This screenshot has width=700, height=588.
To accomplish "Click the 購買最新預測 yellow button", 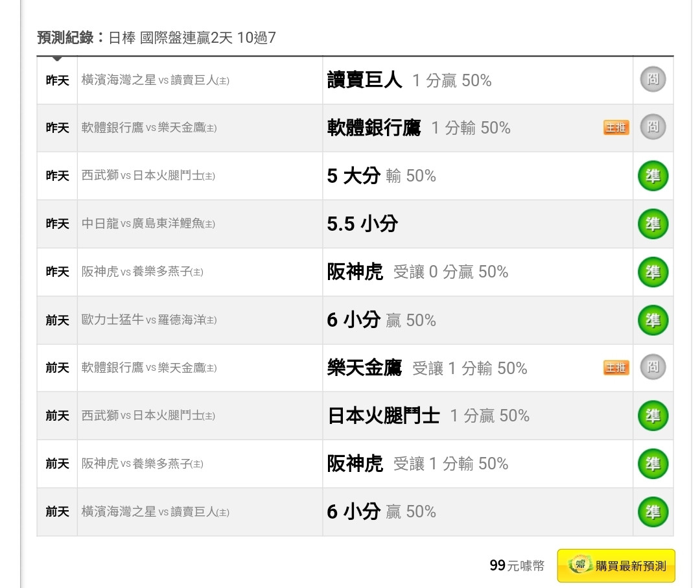I will (616, 566).
